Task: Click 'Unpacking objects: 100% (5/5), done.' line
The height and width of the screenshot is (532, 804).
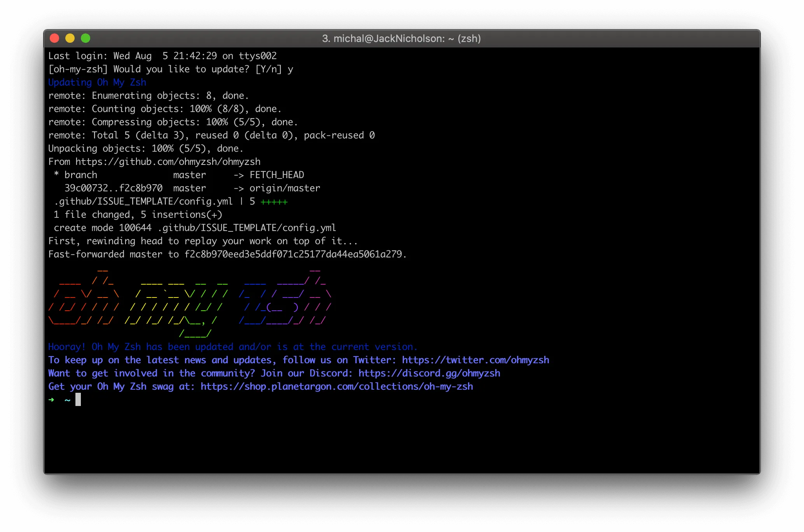Action: [146, 149]
